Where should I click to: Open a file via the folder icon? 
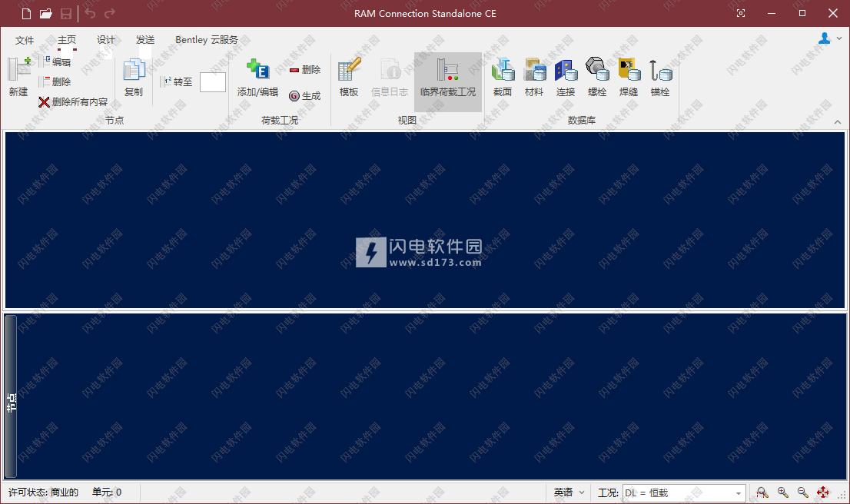click(x=45, y=14)
